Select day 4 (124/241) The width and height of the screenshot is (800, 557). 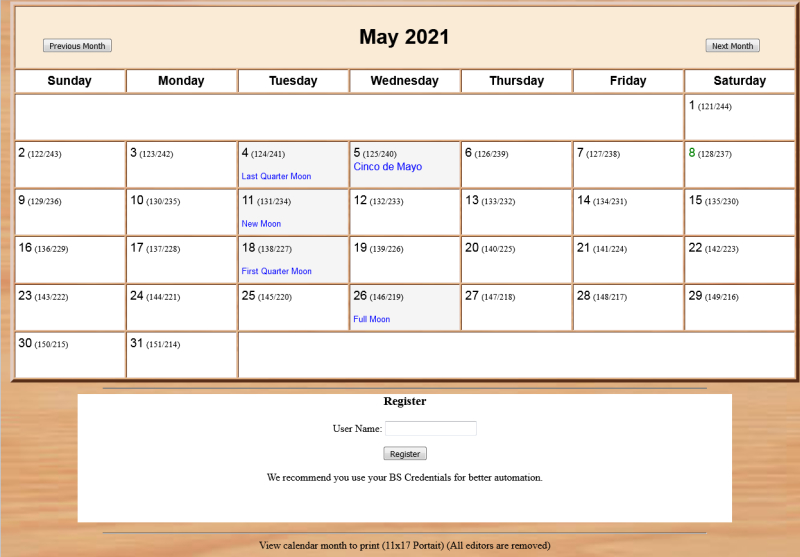(x=293, y=165)
